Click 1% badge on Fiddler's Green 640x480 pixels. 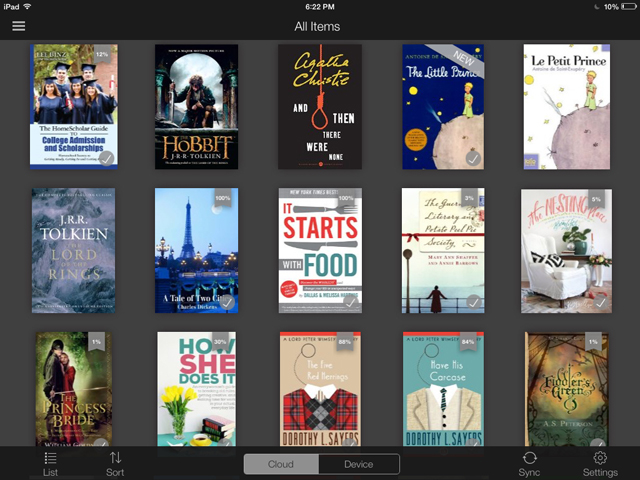pyautogui.click(x=593, y=342)
